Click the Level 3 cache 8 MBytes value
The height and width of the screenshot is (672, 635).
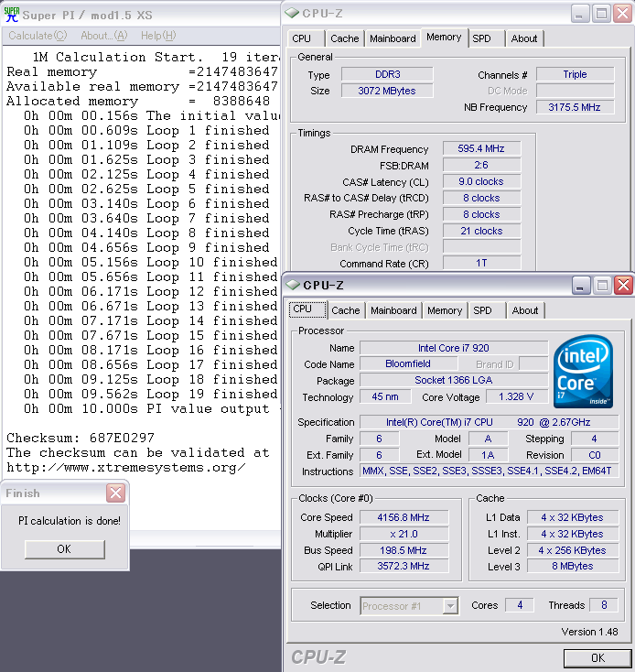[x=573, y=566]
